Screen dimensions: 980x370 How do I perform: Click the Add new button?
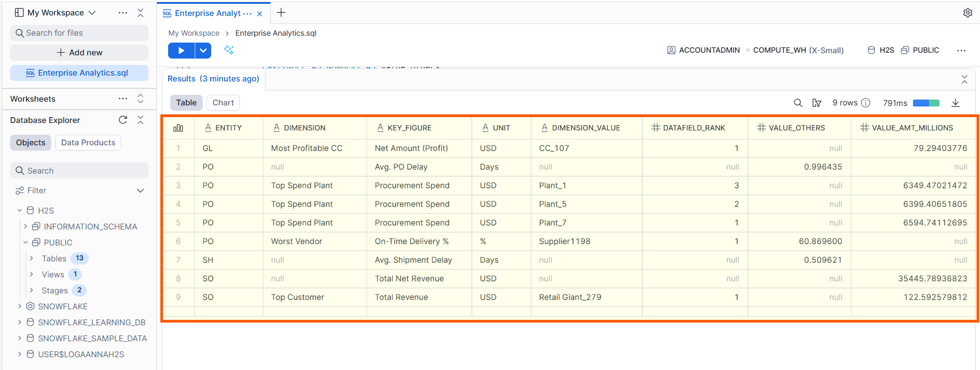coord(79,53)
